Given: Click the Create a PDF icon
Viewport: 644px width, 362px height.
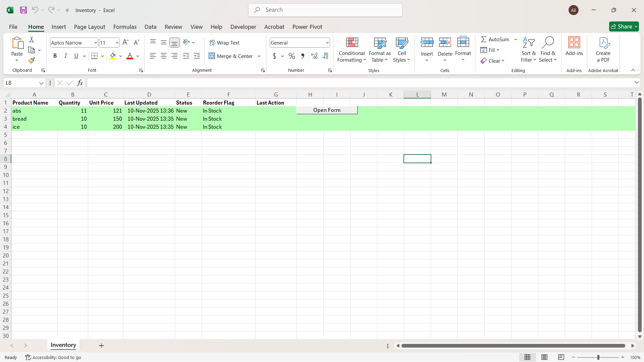Looking at the screenshot, I should 603,50.
